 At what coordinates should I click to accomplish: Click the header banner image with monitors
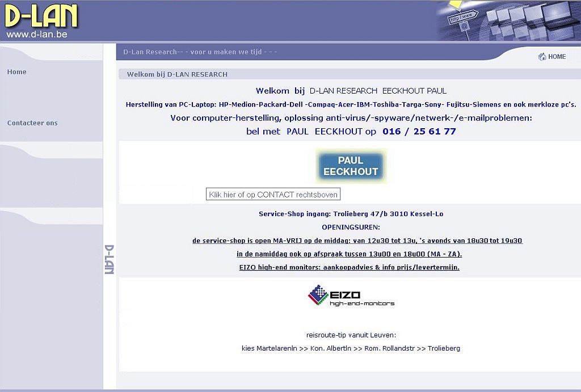point(508,20)
